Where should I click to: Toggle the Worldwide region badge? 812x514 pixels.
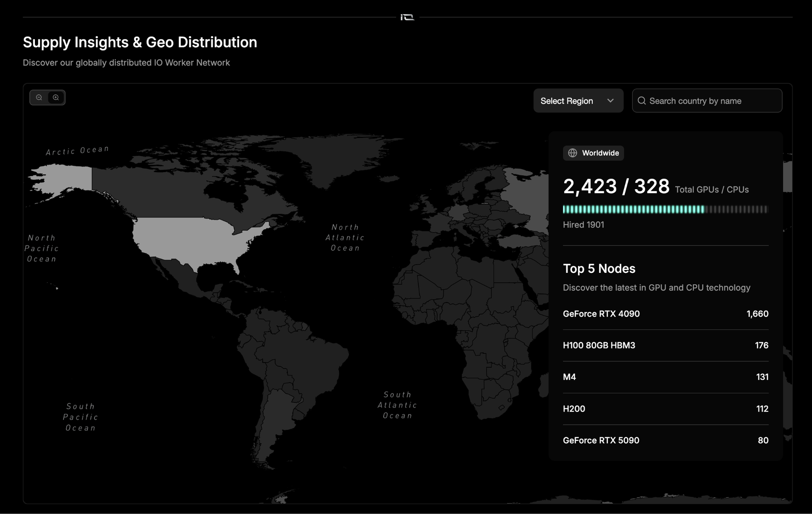593,153
